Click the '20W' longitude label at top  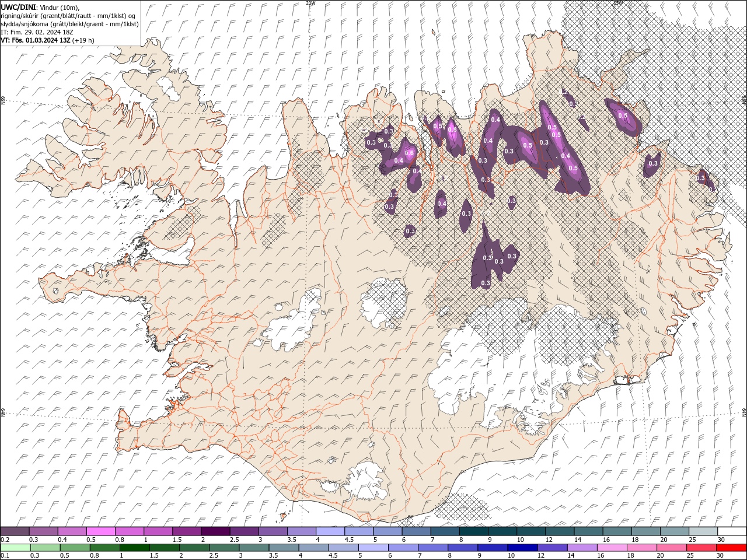tap(310, 3)
